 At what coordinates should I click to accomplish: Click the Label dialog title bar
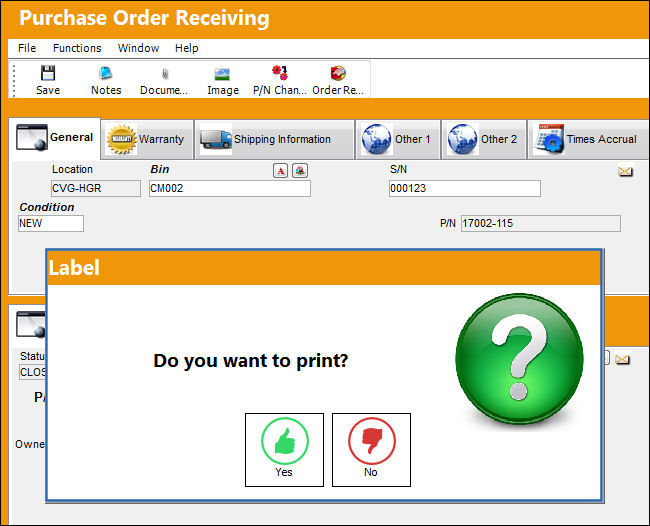324,268
